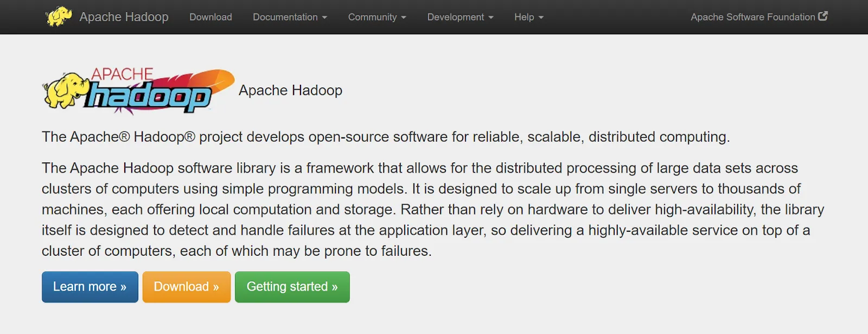Open the Help dropdown menu
This screenshot has width=868, height=334.
(528, 17)
